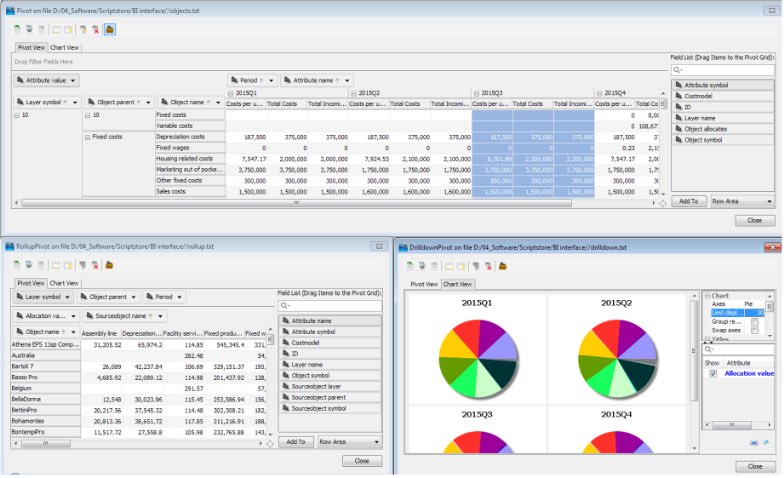Image resolution: width=784 pixels, height=478 pixels.
Task: Click the RollupPivot field list search box
Action: (x=330, y=306)
